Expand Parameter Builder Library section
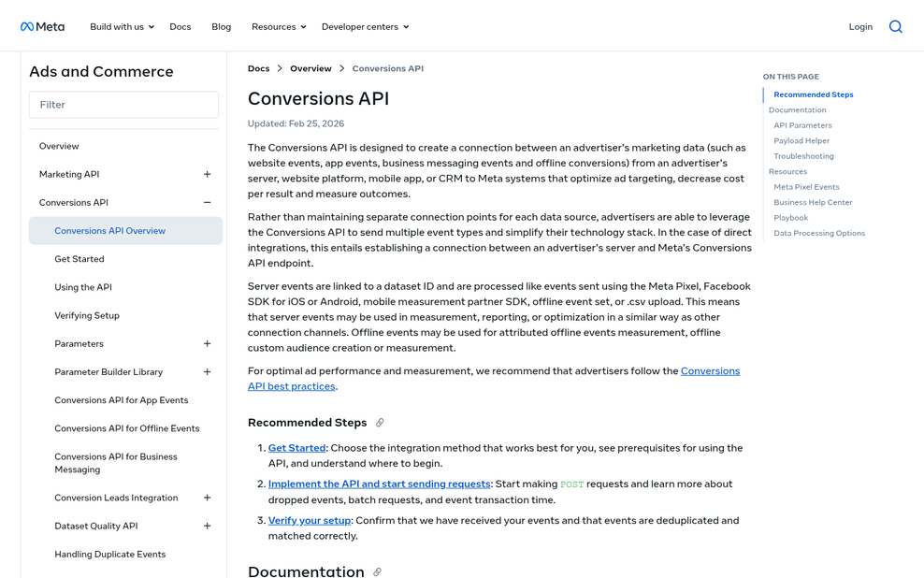924x578 pixels. [207, 372]
